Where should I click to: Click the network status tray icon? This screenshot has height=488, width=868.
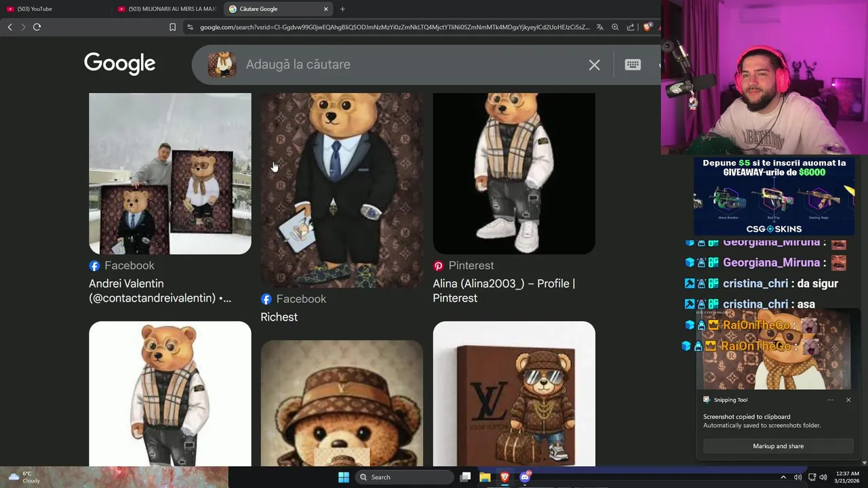(812, 477)
